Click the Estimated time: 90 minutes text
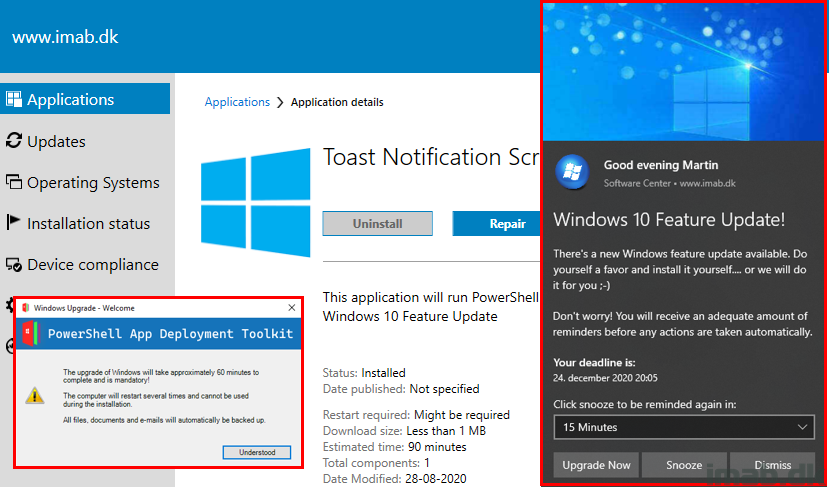This screenshot has width=829, height=487. (x=394, y=447)
